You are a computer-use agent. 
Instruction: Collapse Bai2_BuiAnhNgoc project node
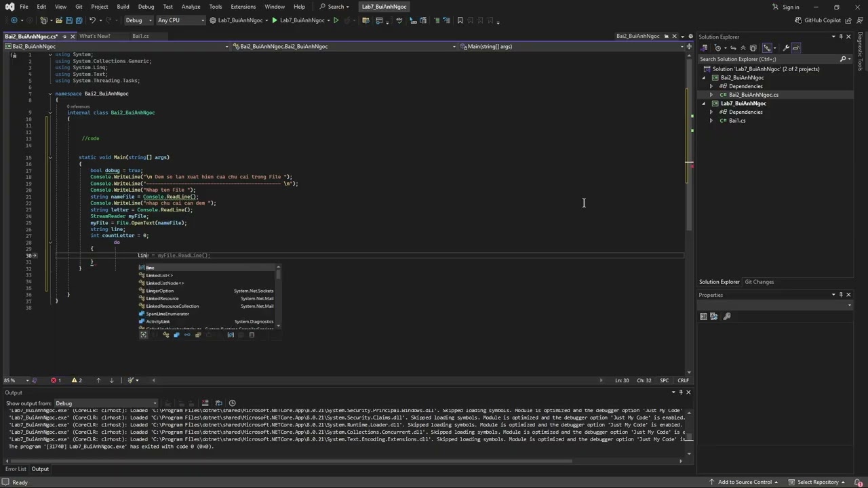pyautogui.click(x=703, y=77)
